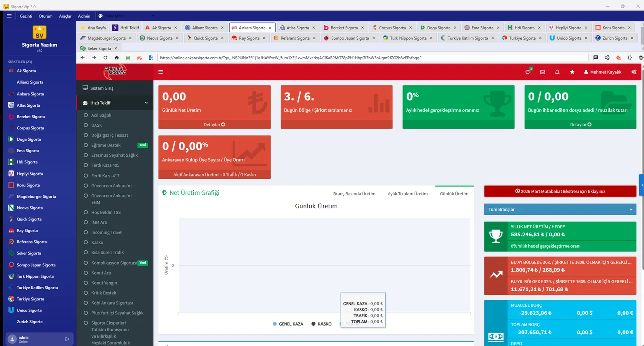Open the blue theme selector dropdown near Admin

(127, 16)
